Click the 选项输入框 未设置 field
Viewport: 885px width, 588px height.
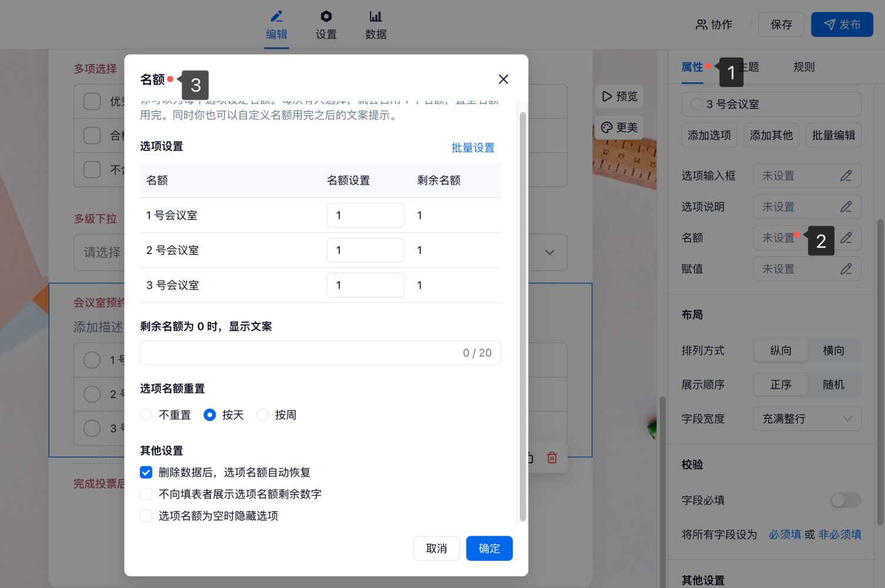pyautogui.click(x=807, y=176)
